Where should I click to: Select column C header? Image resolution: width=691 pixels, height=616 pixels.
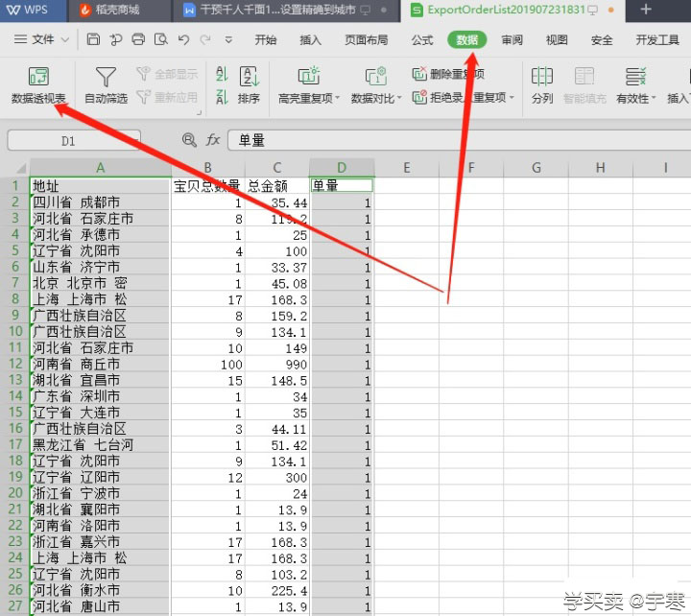coord(276,168)
